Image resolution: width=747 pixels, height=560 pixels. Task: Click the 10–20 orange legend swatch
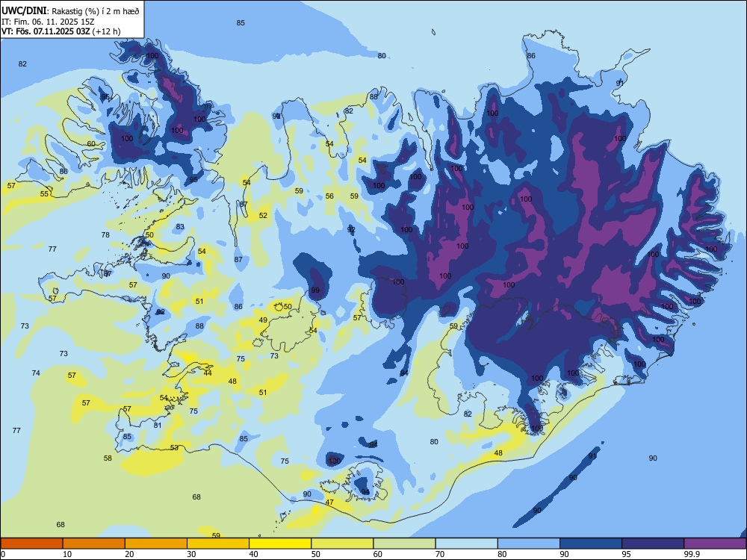pyautogui.click(x=94, y=544)
